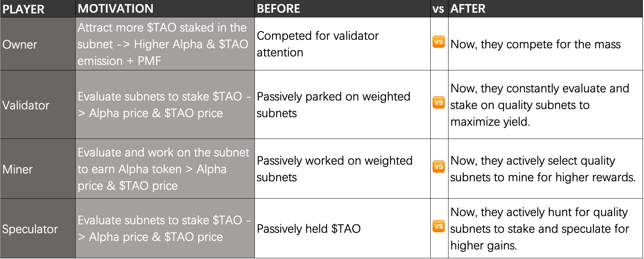Click "Evaluate and work on the subnet" cell
The width and height of the screenshot is (644, 259).
click(x=163, y=169)
